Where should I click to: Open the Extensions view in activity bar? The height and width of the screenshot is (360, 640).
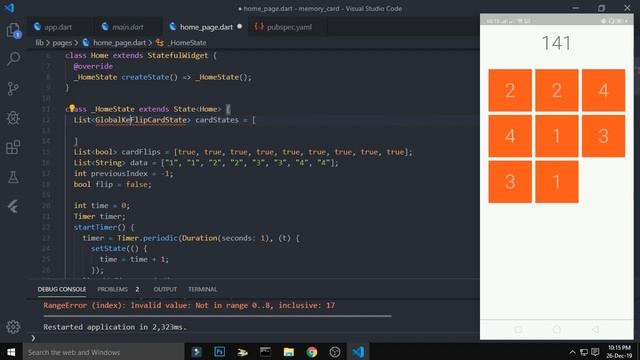click(13, 147)
